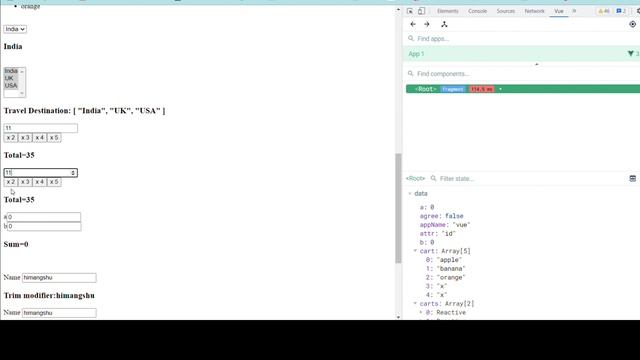Click the spinner on the focused number input

tap(73, 173)
